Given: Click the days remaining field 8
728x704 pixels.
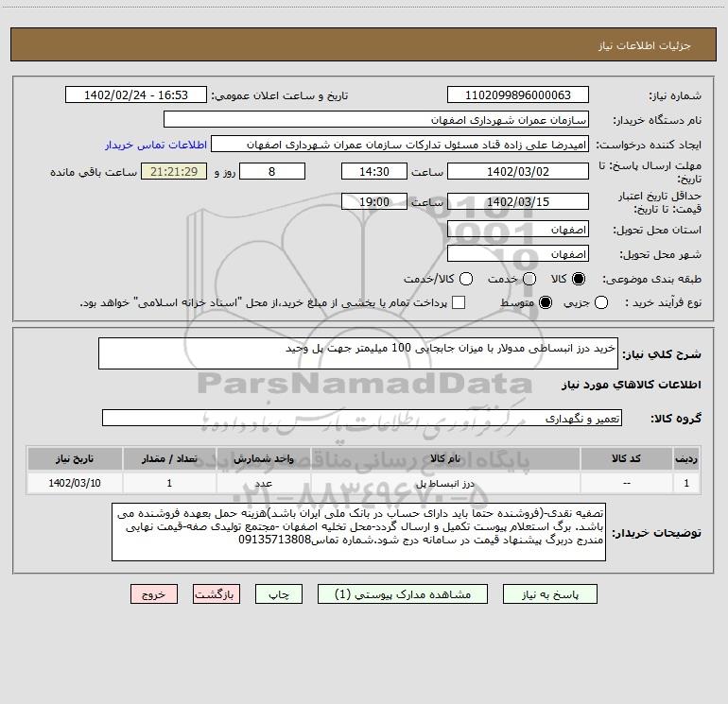Looking at the screenshot, I should coord(272,172).
